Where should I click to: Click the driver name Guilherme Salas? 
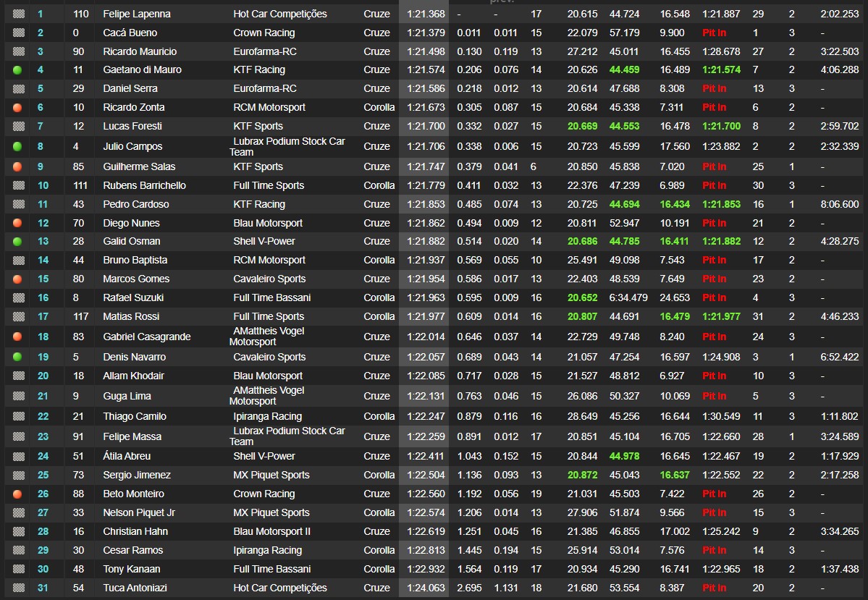pos(139,166)
